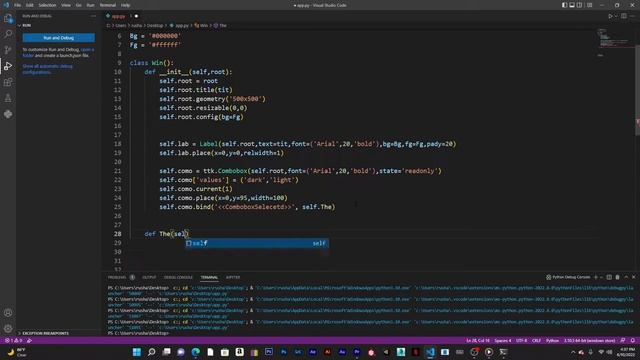Click the debug launch icon in status bar
640x360 pixels.
tap(29, 340)
